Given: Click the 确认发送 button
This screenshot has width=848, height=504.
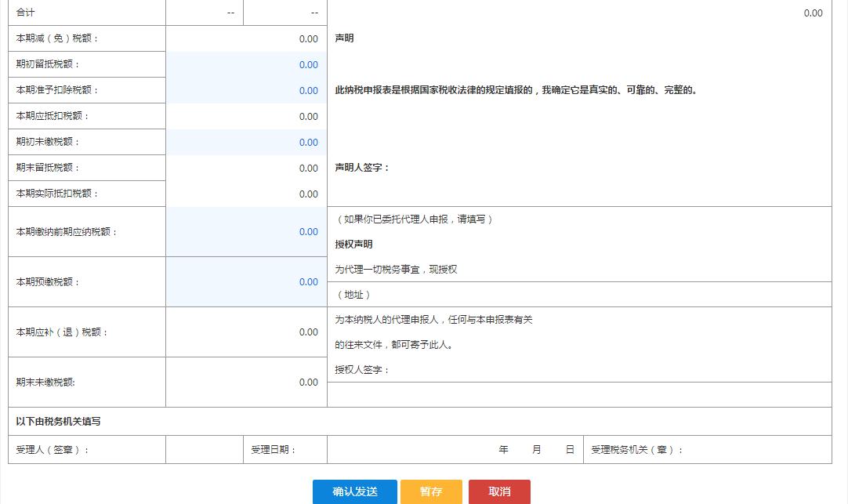Looking at the screenshot, I should pos(354,491).
